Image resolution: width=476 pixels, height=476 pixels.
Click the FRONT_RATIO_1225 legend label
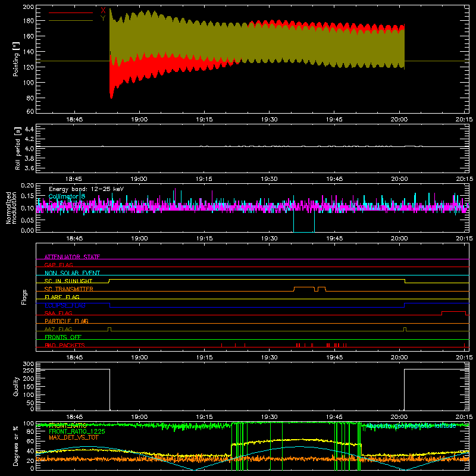(77, 431)
